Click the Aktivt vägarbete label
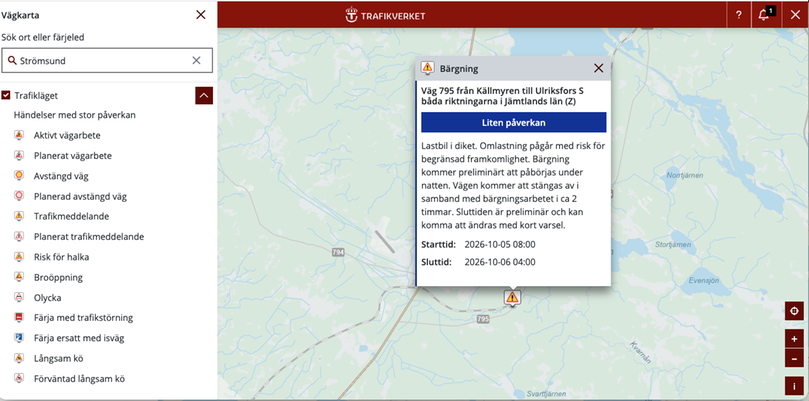This screenshot has height=401, width=809. tap(67, 135)
